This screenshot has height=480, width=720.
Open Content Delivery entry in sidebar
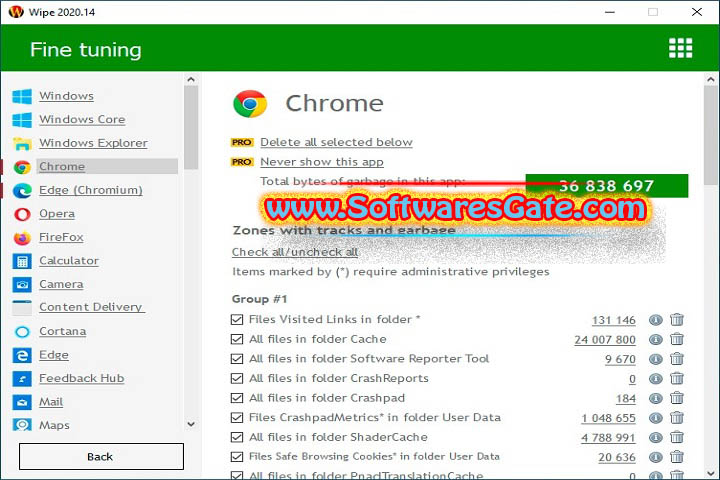click(x=91, y=307)
